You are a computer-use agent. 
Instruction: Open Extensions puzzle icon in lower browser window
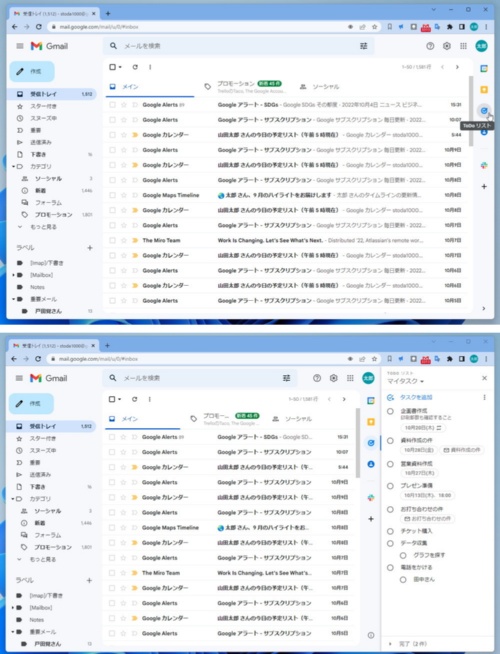click(450, 359)
